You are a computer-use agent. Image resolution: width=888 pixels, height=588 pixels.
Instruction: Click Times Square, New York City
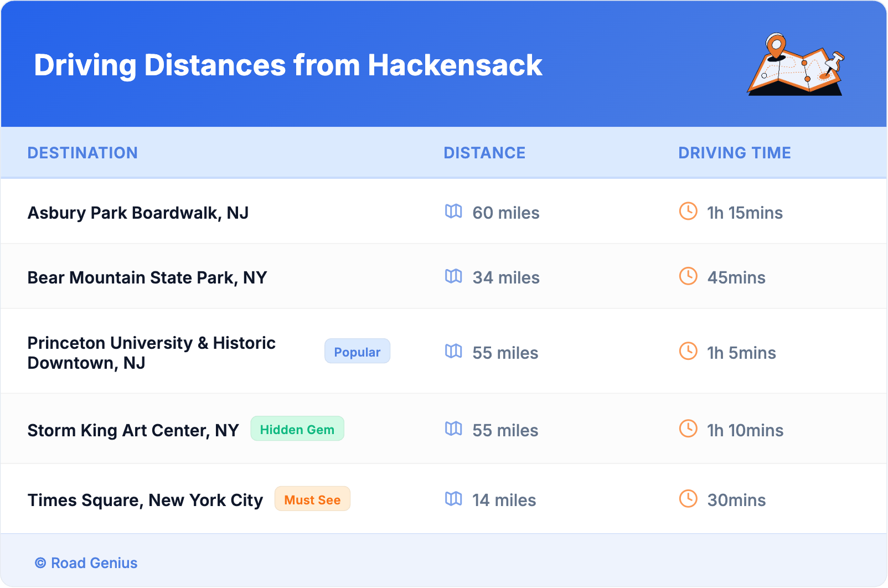(145, 501)
